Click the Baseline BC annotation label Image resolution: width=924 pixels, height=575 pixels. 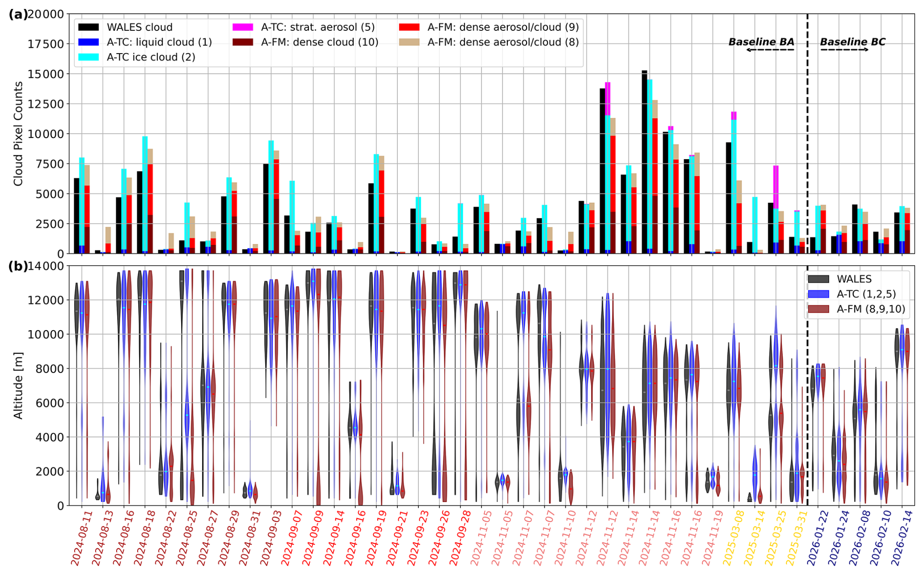point(852,42)
